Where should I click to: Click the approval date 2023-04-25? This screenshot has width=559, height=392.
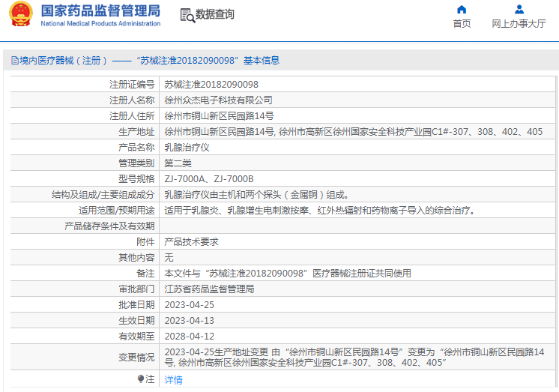click(189, 305)
